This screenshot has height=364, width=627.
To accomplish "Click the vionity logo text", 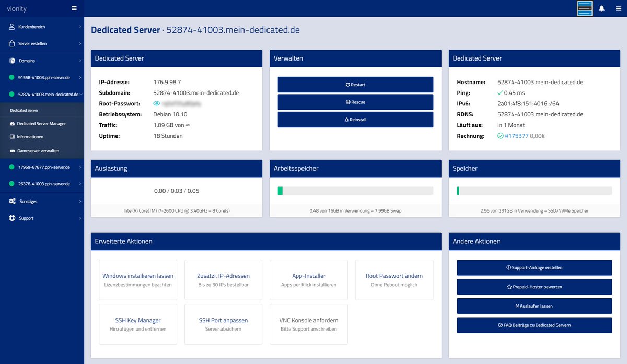I will tap(17, 8).
